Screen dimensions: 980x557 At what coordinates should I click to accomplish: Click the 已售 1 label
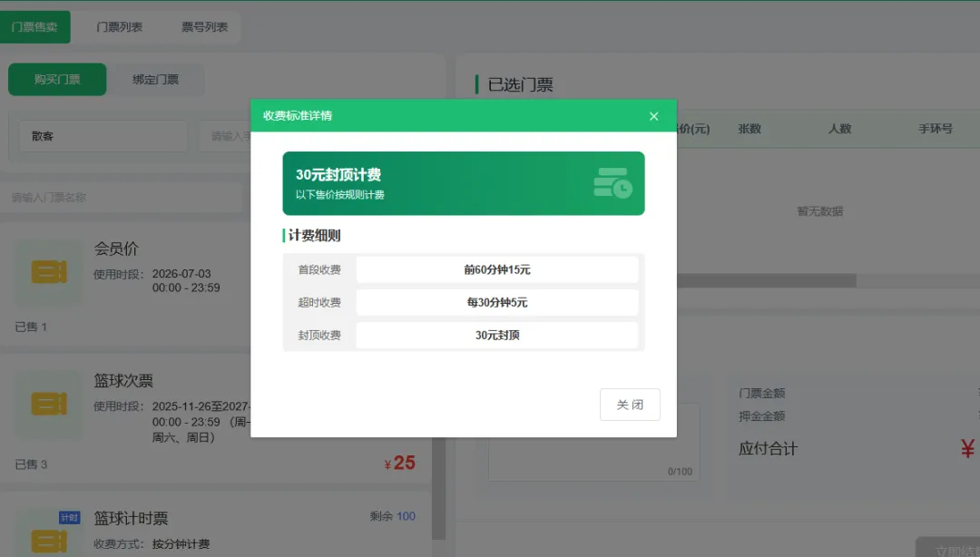click(x=31, y=327)
